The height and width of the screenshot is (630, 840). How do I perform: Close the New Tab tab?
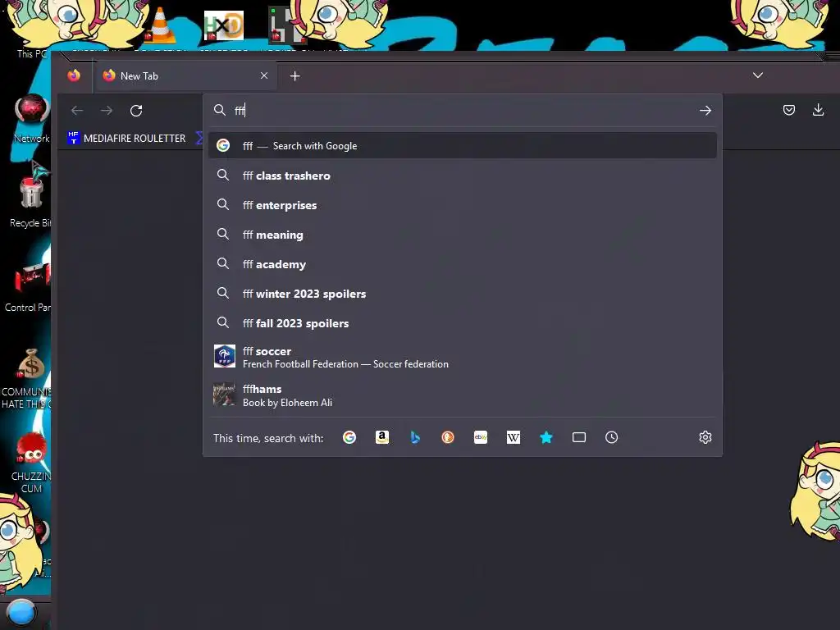pos(264,75)
